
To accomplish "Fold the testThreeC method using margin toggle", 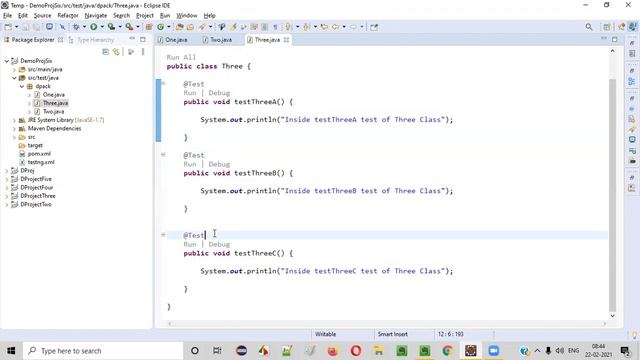I will pos(163,235).
